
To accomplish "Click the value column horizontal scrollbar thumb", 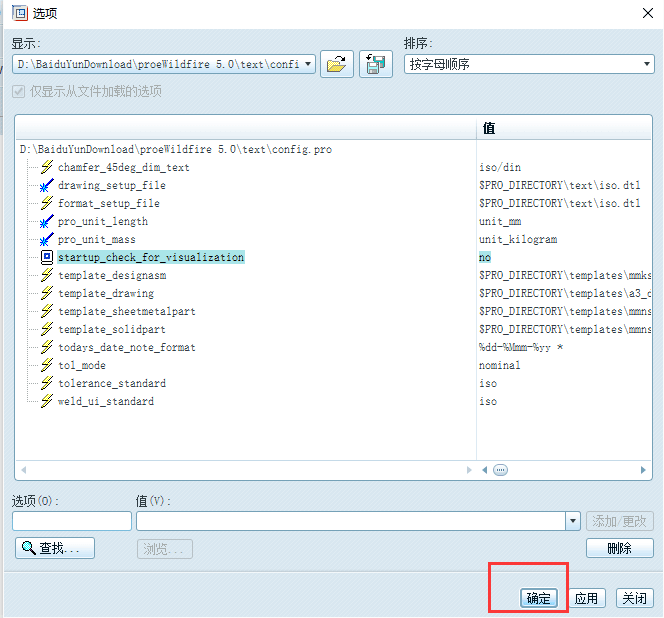I will (x=501, y=470).
